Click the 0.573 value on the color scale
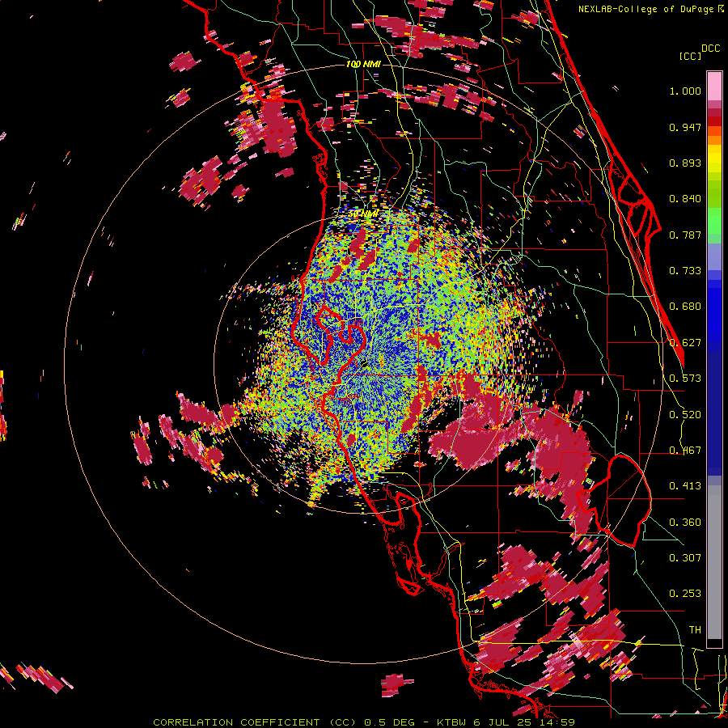This screenshot has height=728, width=728. pyautogui.click(x=685, y=379)
